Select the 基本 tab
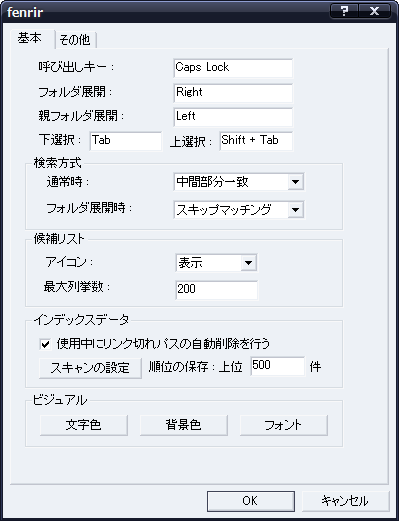The image size is (399, 521). pyautogui.click(x=31, y=38)
